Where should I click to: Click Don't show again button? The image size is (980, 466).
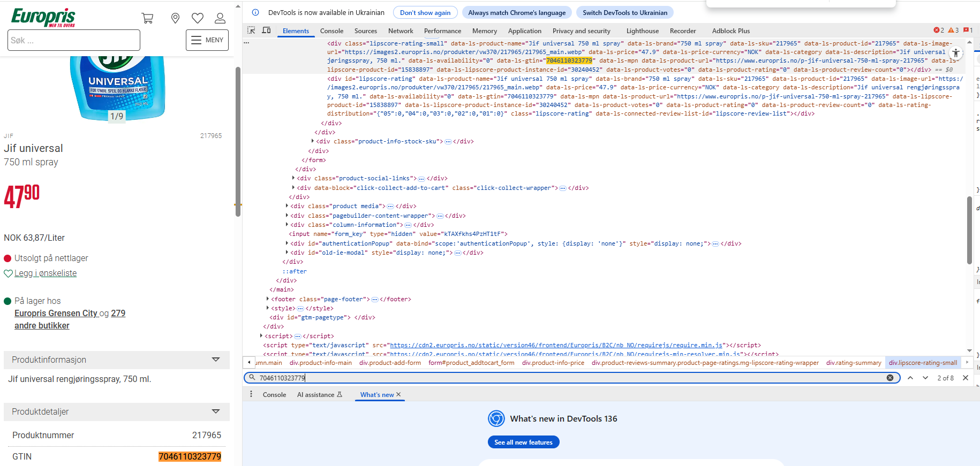coord(425,13)
